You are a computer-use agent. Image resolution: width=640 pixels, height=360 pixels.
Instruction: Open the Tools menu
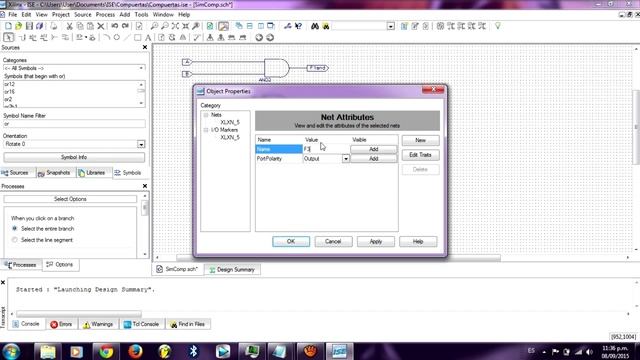141,15
